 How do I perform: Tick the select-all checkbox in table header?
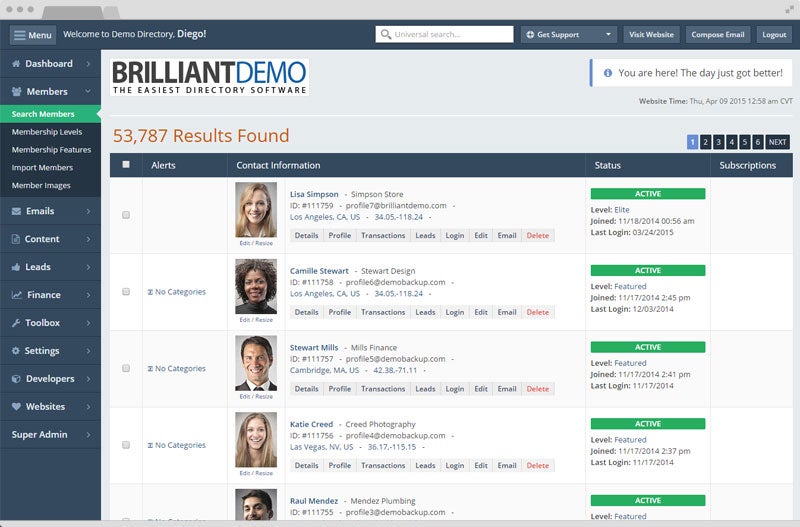point(126,165)
